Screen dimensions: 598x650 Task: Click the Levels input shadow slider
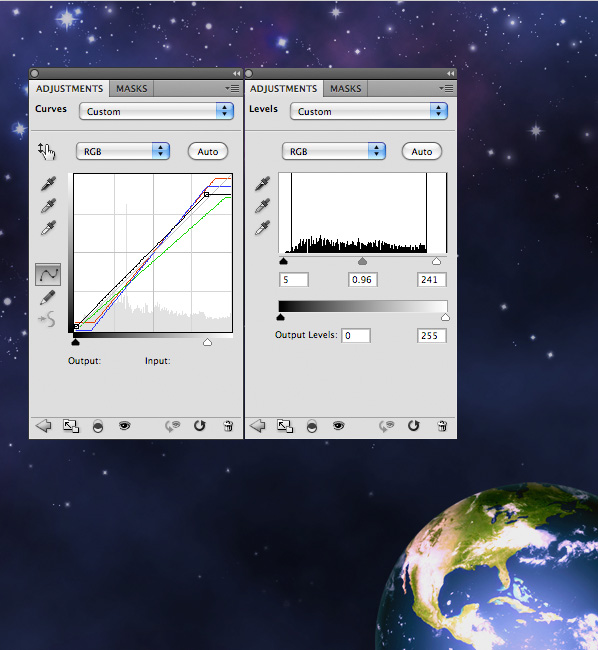[x=283, y=261]
